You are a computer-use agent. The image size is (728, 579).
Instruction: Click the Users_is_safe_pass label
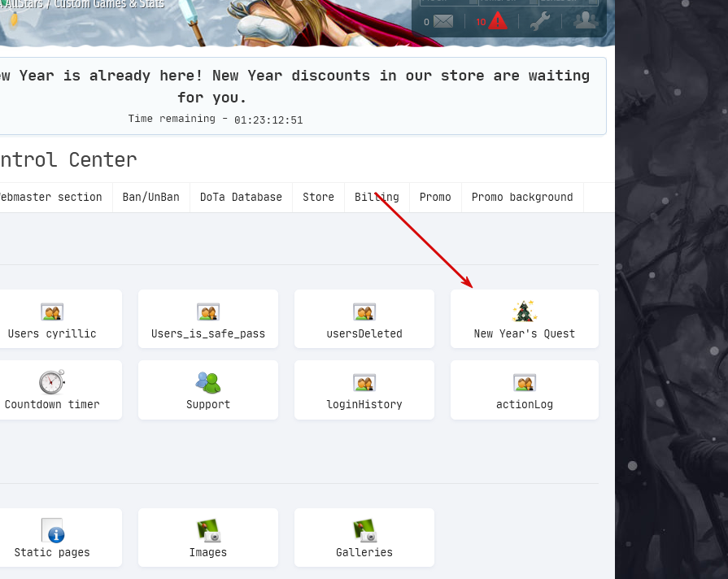pos(208,334)
